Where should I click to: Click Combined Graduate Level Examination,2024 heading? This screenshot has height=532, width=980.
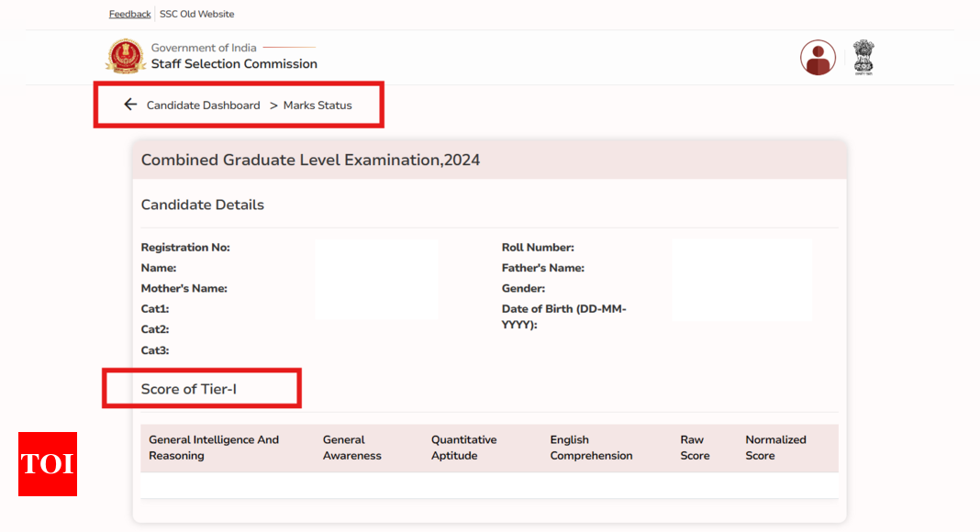(311, 160)
